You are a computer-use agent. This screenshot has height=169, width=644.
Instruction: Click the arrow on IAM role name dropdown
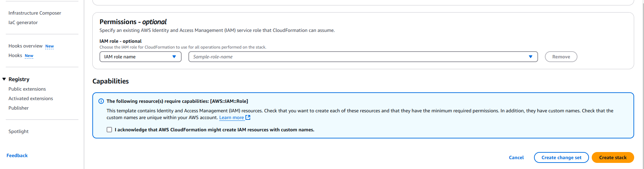174,57
